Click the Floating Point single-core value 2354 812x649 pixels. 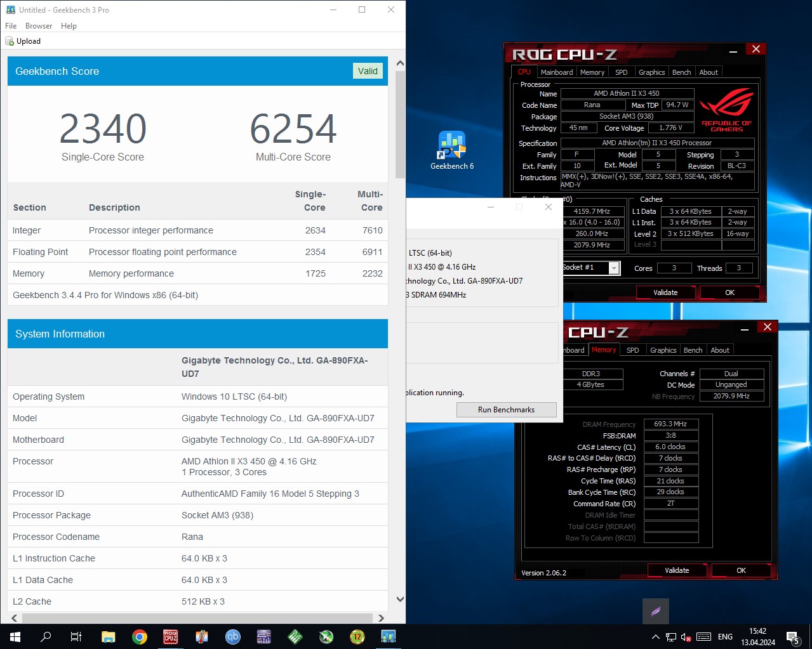pos(316,252)
